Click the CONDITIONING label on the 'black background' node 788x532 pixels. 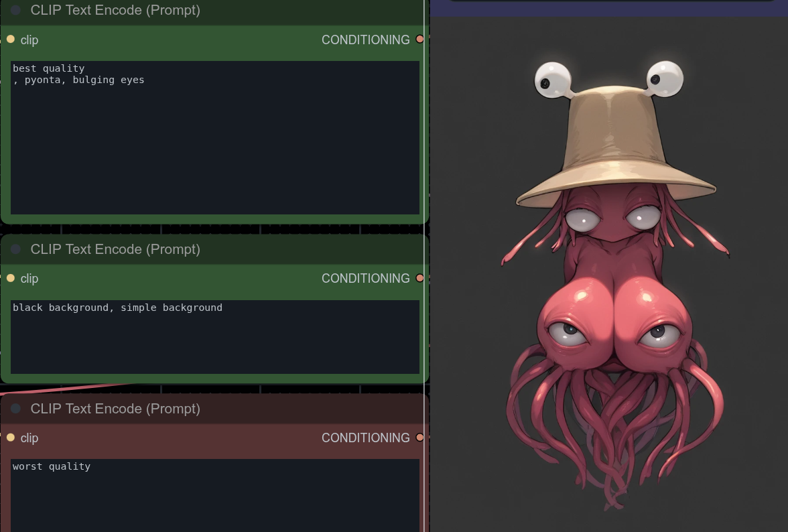(x=365, y=278)
